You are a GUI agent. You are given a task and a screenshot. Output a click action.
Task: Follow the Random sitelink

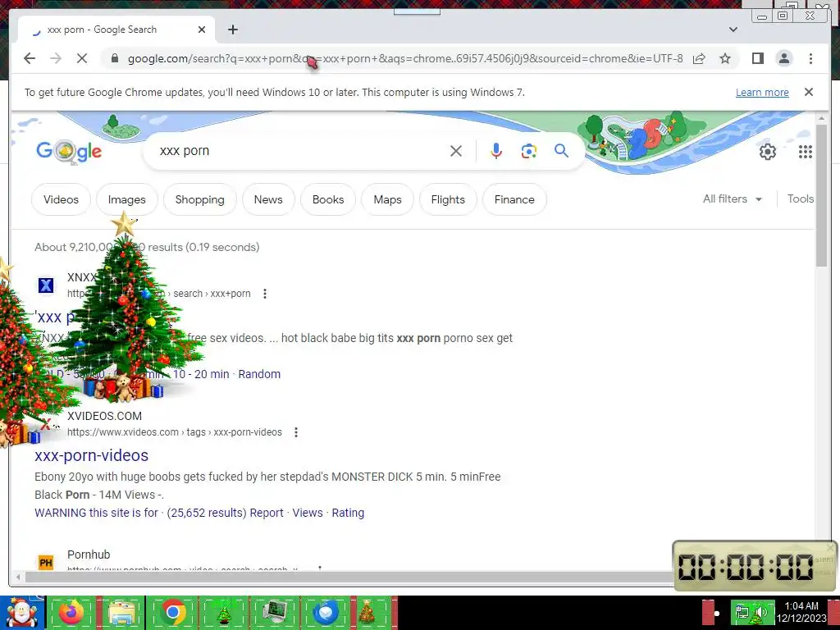pyautogui.click(x=259, y=374)
